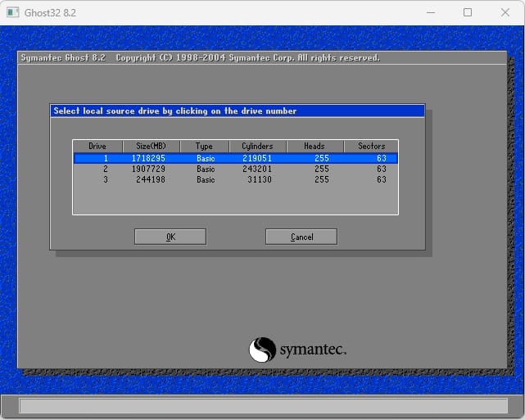
Task: Click the heads value 255 of drive 1
Action: (x=322, y=158)
